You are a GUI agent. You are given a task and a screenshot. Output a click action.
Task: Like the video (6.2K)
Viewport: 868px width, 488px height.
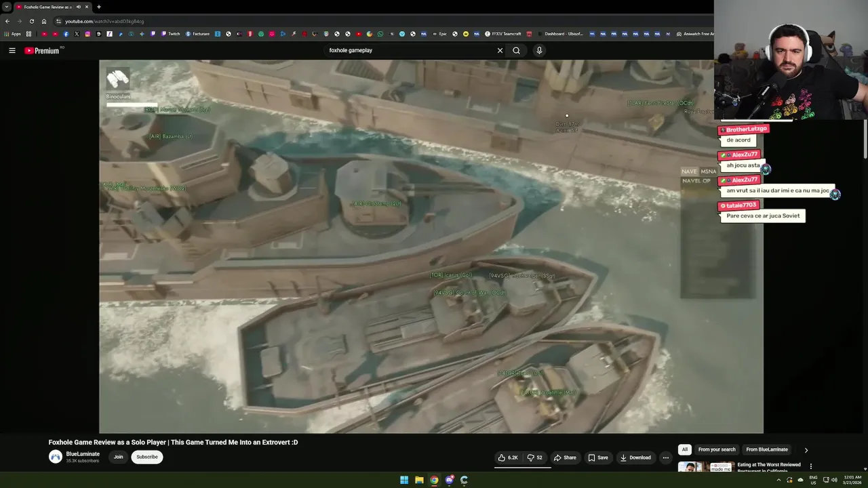pyautogui.click(x=508, y=457)
